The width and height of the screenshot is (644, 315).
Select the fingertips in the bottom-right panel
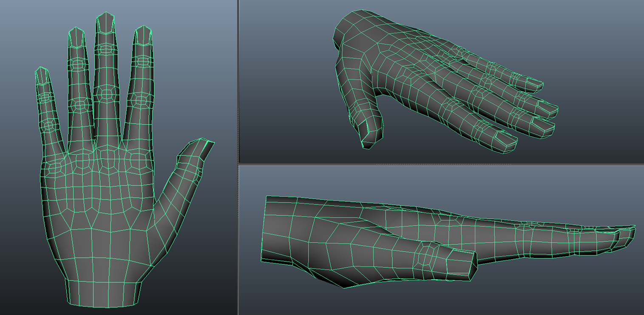[x=625, y=233]
